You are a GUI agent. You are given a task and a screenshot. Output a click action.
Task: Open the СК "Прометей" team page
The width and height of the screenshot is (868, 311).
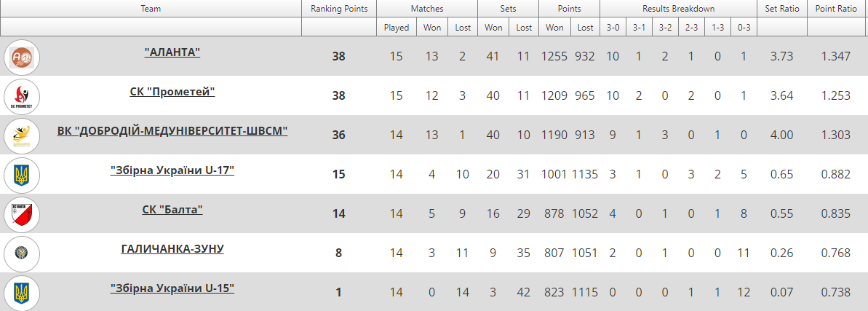tap(172, 92)
